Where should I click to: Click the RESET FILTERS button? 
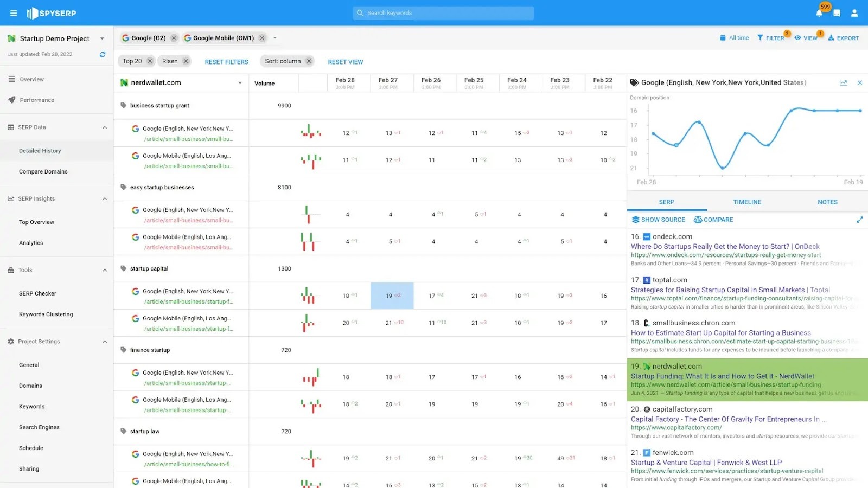[x=226, y=61]
